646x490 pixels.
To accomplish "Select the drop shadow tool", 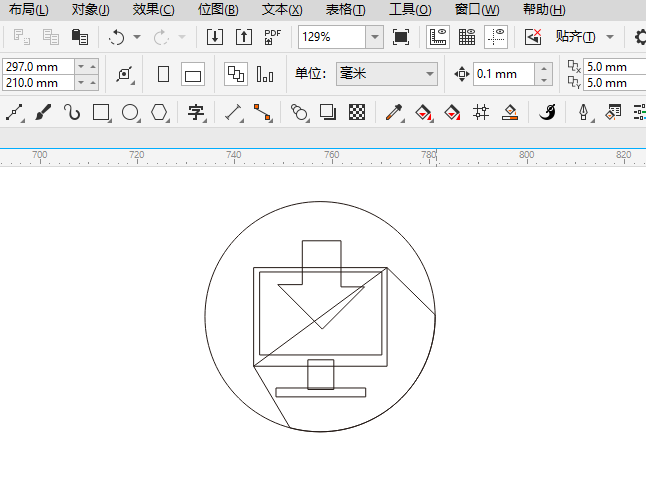I will [x=328, y=112].
